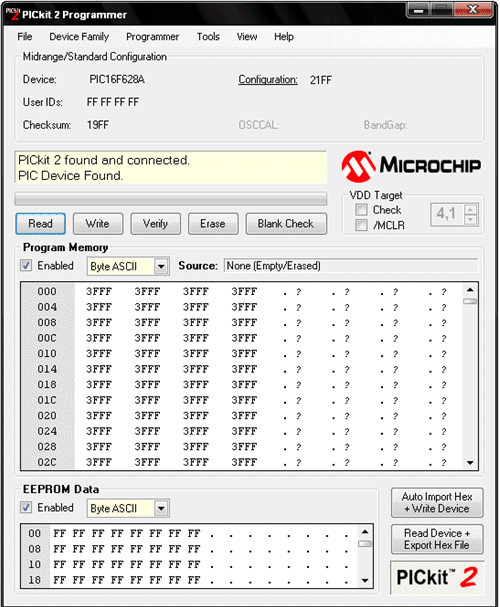Click EEPROM address row 18

click(x=34, y=580)
